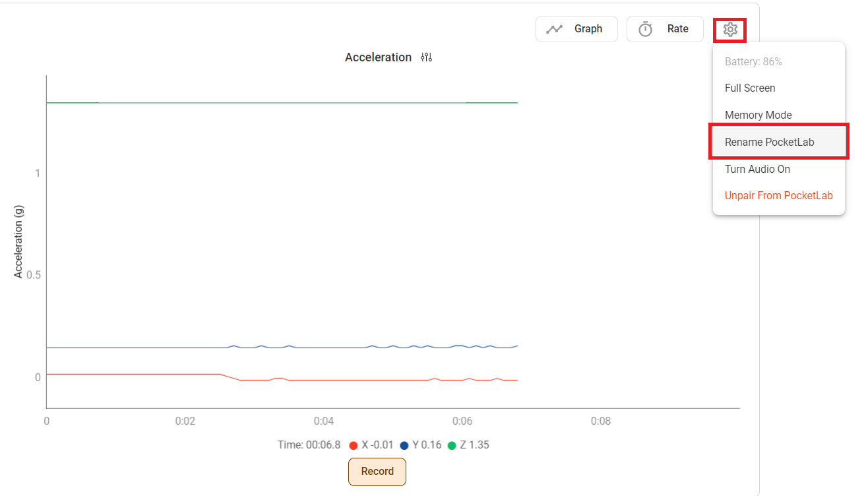
Task: Click the 0:04 time axis tick label
Action: (324, 421)
